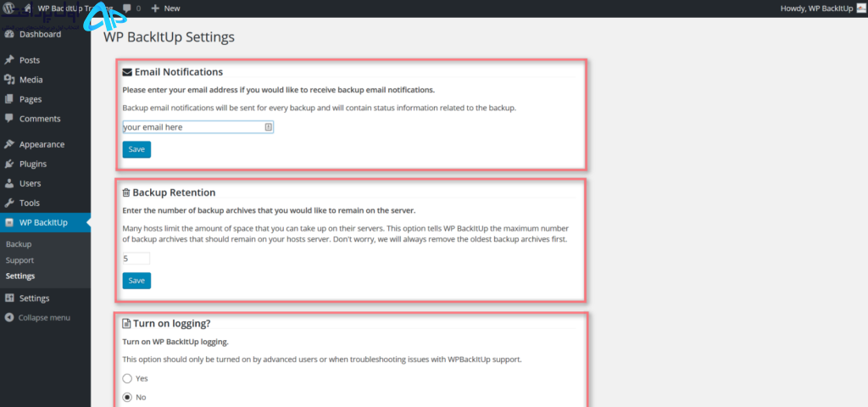
Task: Click the Dashboard gauge icon in sidebar
Action: (x=8, y=34)
